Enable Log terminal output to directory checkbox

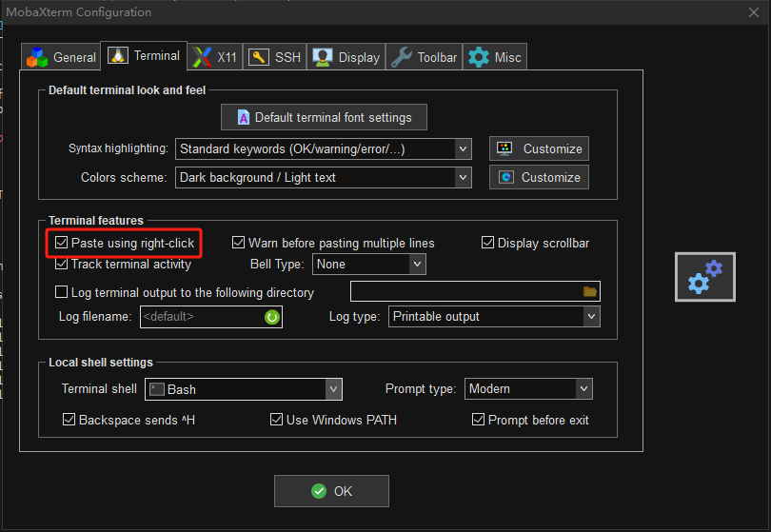point(62,292)
